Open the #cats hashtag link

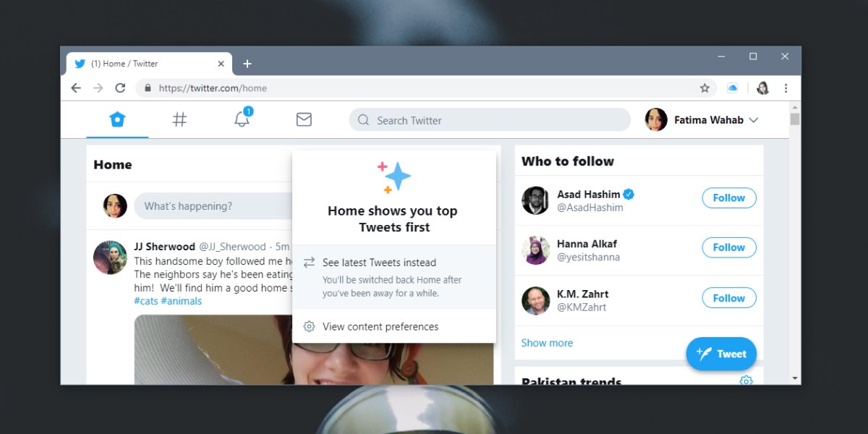point(147,300)
